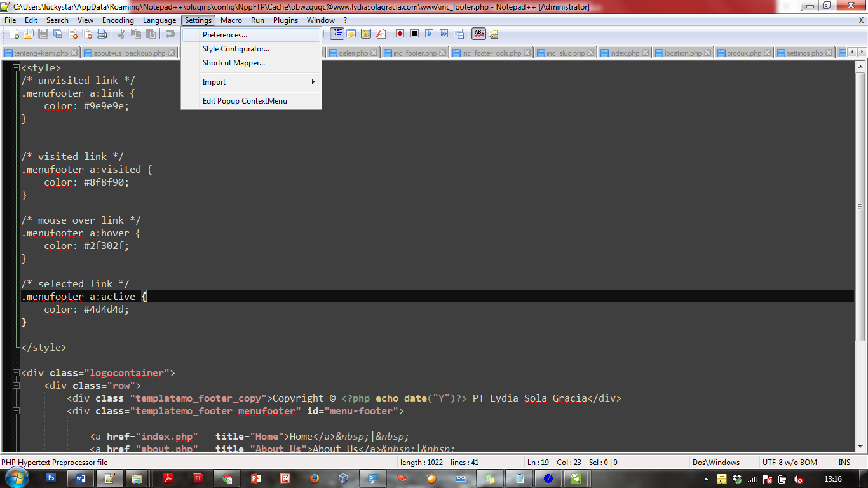Switch to the index.php tab
This screenshot has width=868, height=488.
(625, 53)
